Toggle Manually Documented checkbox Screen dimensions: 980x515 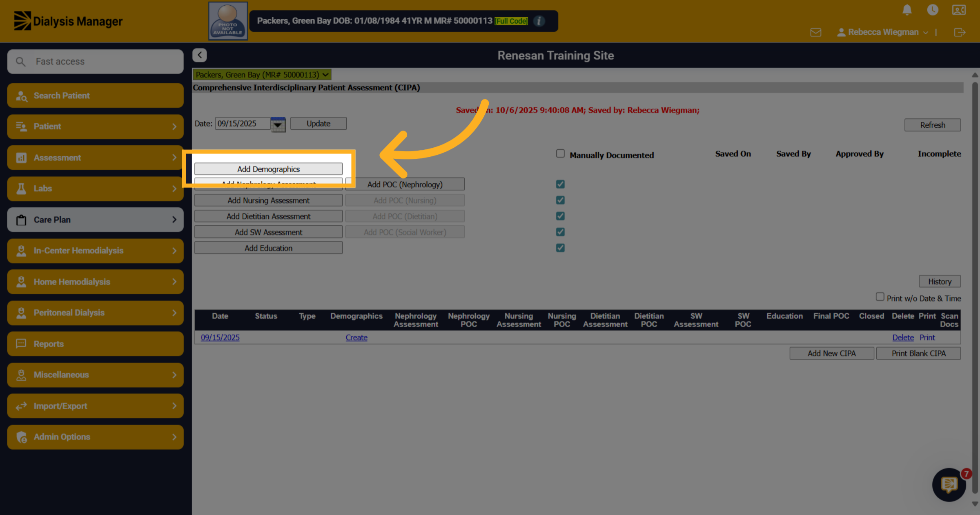point(560,153)
